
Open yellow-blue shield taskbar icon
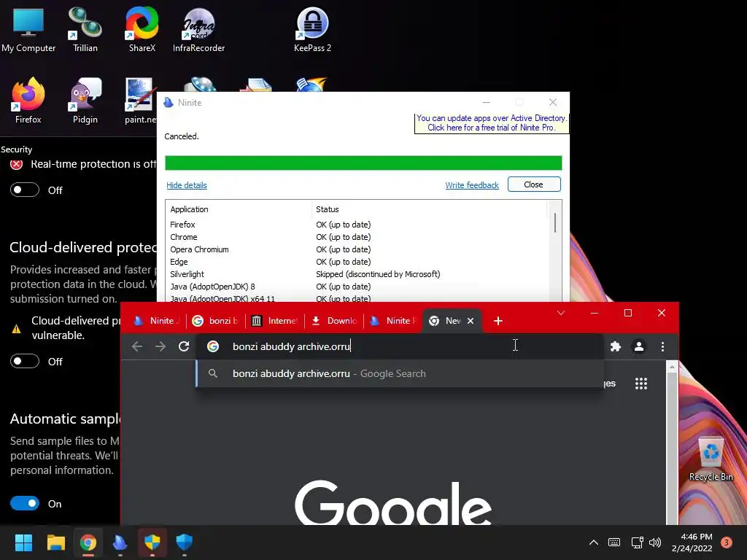click(x=152, y=542)
